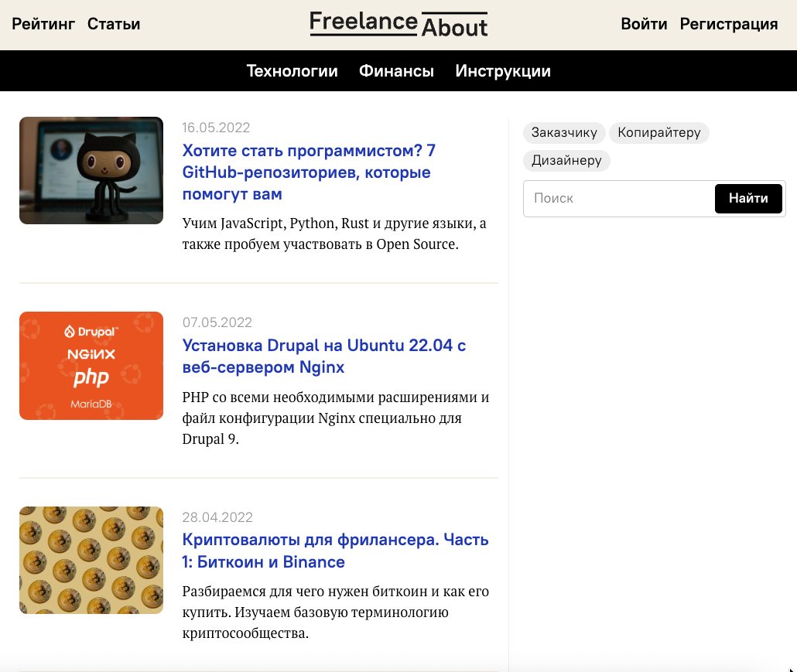
Task: Open Установка Drupal на Ubuntu 22.04 article
Action: coord(323,356)
